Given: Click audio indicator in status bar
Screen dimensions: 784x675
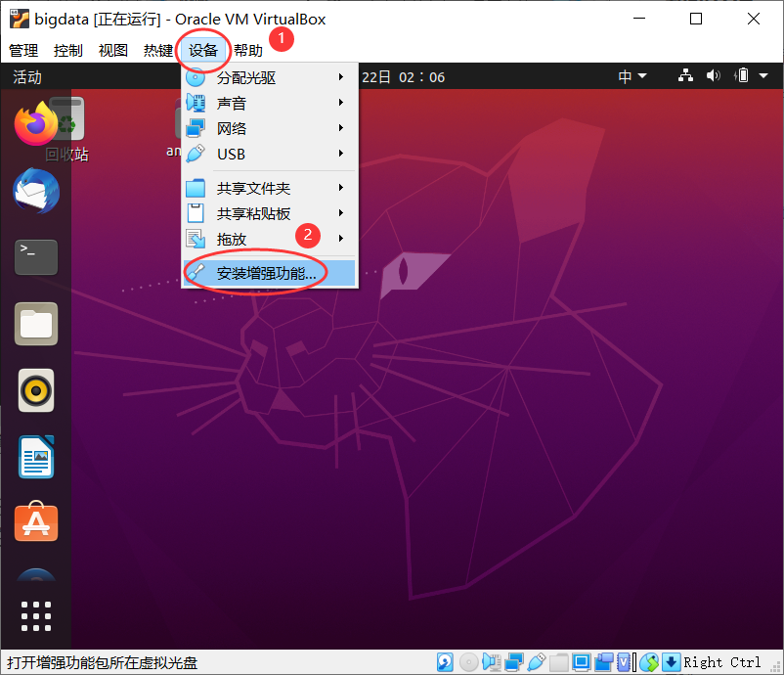Looking at the screenshot, I should point(492,662).
